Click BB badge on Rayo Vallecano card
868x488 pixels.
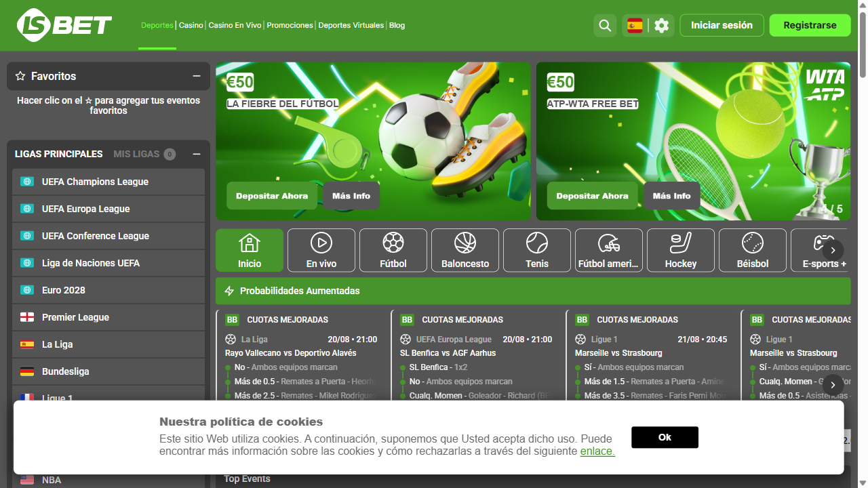[232, 320]
